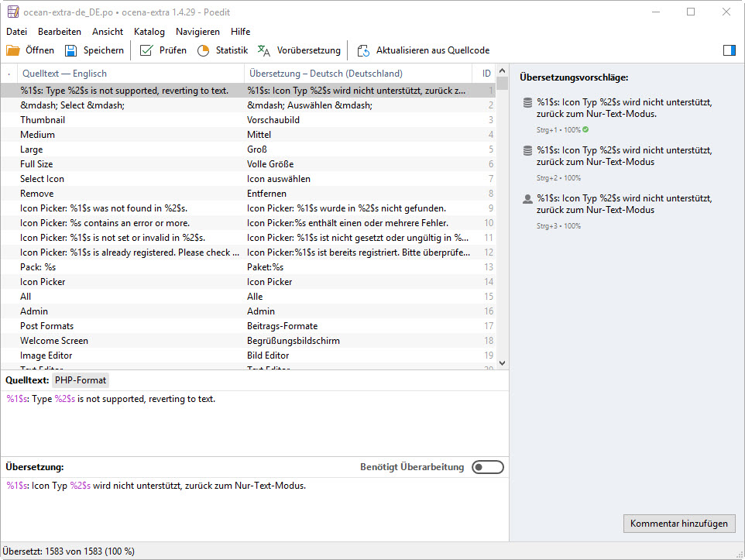The image size is (745, 560).
Task: Click the Vorübersetzung translate icon
Action: pyautogui.click(x=264, y=50)
